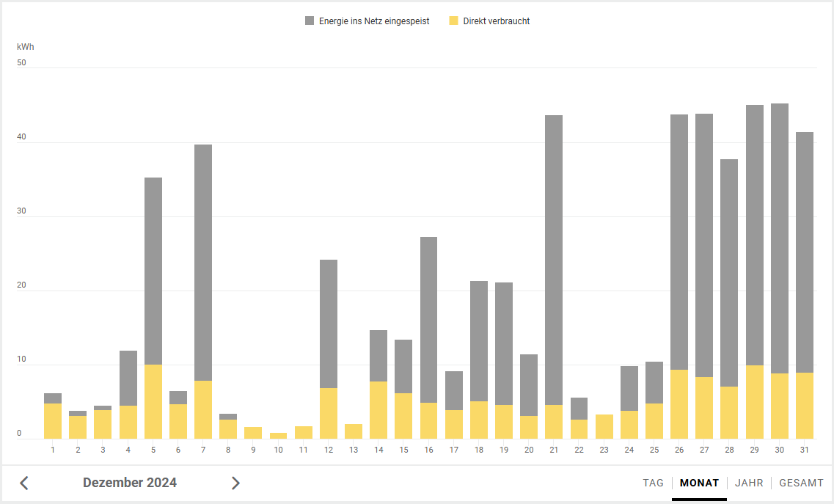Image resolution: width=834 pixels, height=504 pixels.
Task: Switch to the TAG view tab
Action: pyautogui.click(x=653, y=483)
